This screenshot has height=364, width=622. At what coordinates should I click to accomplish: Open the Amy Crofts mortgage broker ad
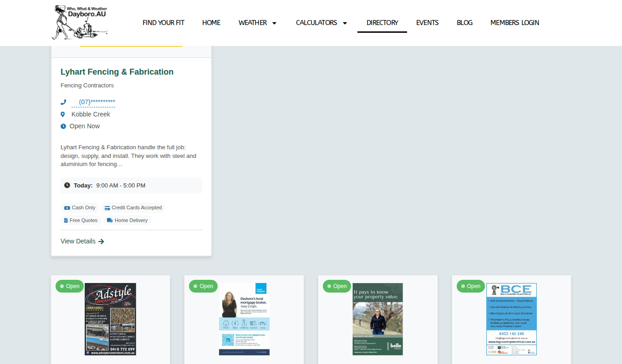click(244, 319)
